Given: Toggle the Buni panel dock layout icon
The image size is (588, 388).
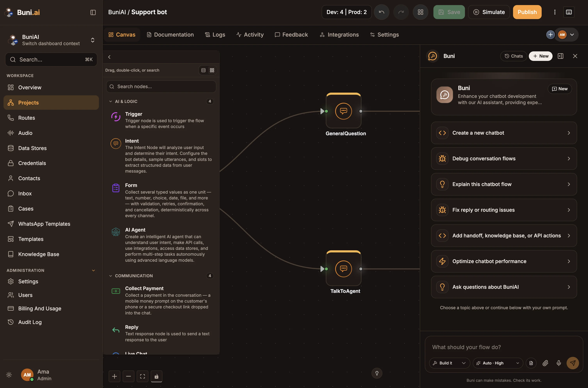Looking at the screenshot, I should (x=561, y=56).
